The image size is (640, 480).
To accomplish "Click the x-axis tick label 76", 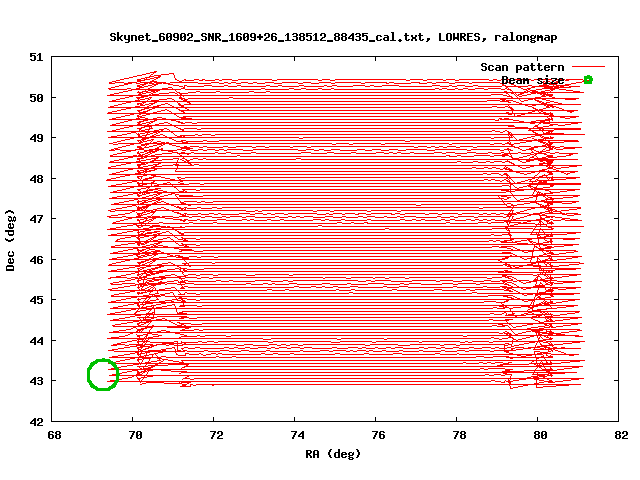I will coord(378,435).
